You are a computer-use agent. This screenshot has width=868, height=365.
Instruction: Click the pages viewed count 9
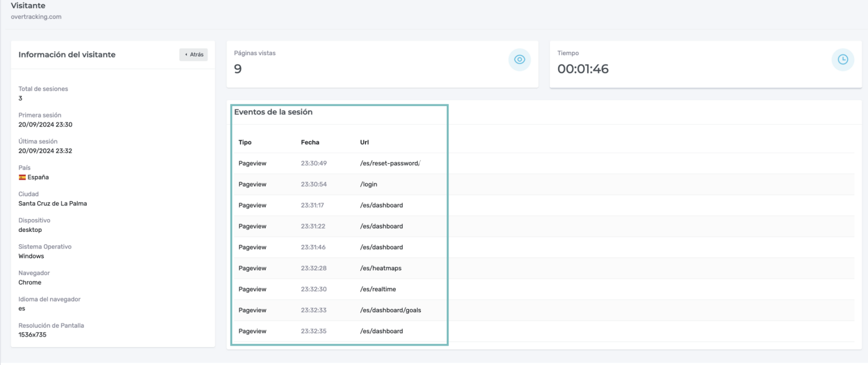click(x=238, y=69)
